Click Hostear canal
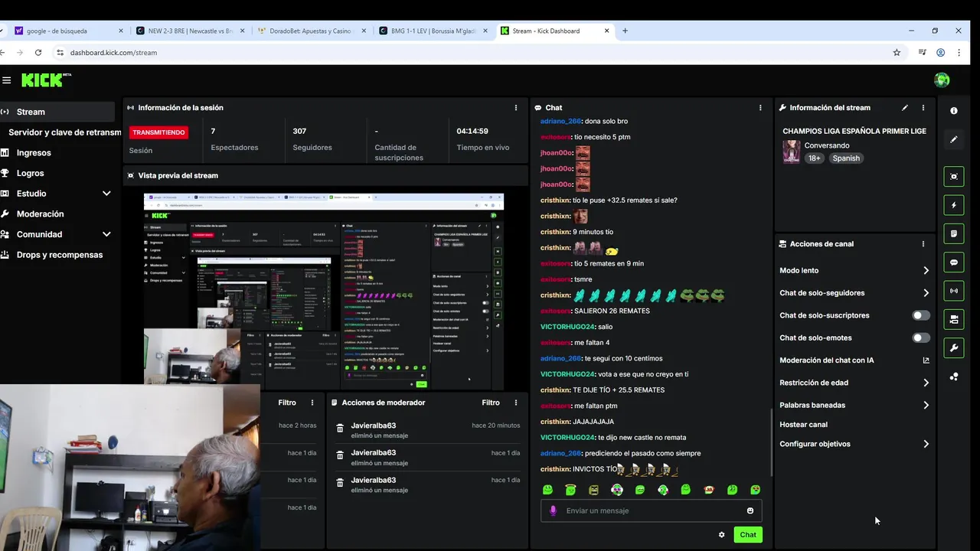 [803, 425]
